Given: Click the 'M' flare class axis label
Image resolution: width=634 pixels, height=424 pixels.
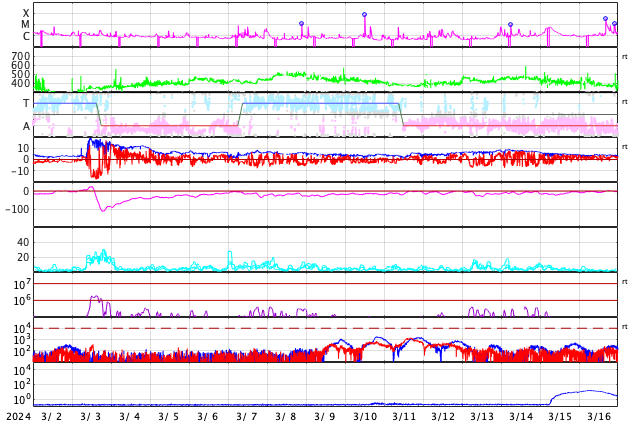Looking at the screenshot, I should point(25,25).
